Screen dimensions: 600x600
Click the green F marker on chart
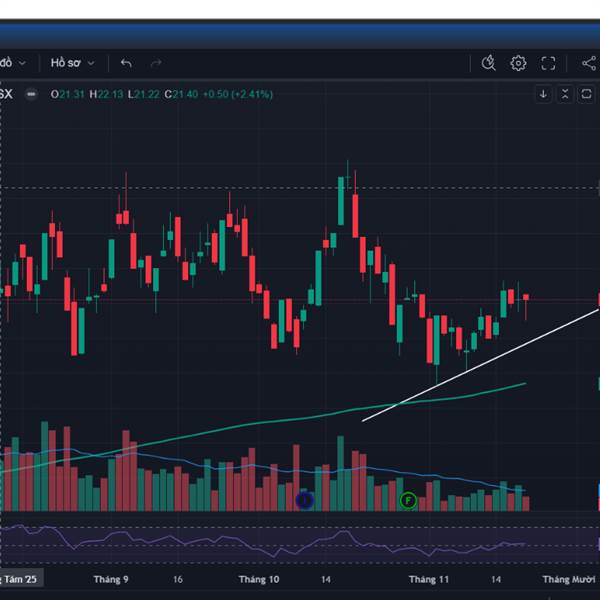(x=407, y=500)
